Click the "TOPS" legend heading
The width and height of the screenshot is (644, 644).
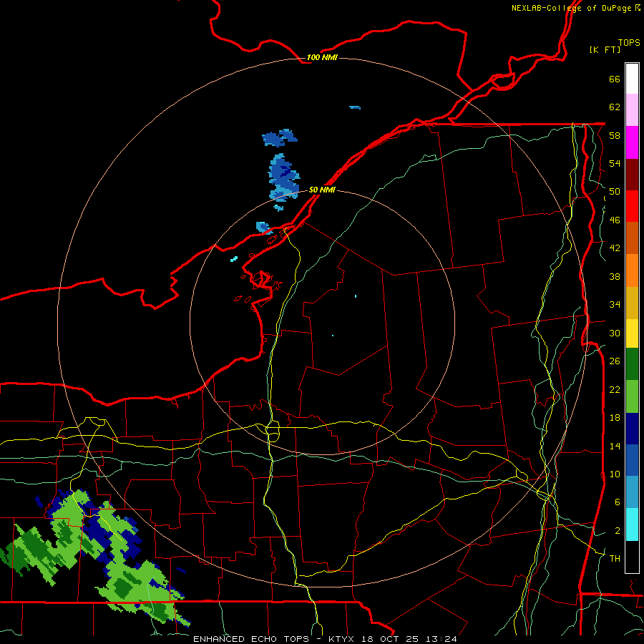click(629, 43)
